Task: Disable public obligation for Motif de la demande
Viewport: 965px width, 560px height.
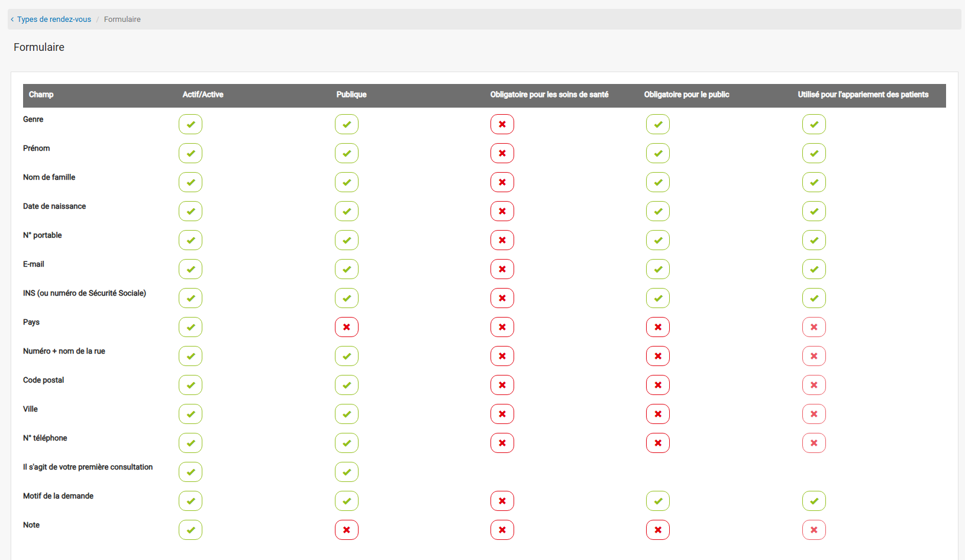Action: [x=658, y=501]
